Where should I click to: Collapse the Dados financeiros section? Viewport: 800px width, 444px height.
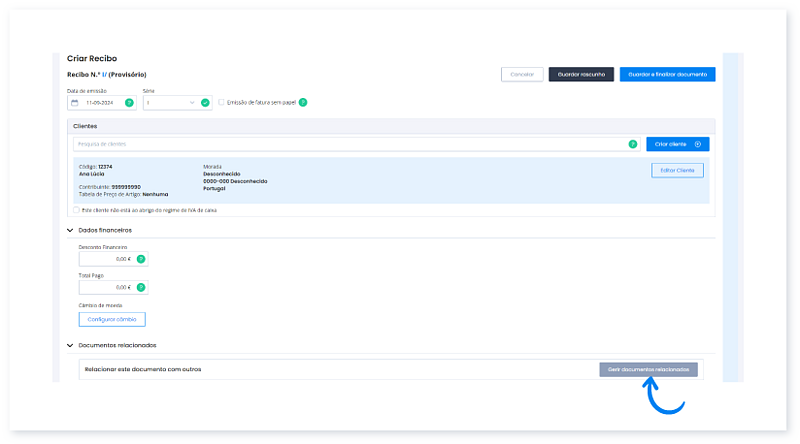click(x=70, y=230)
